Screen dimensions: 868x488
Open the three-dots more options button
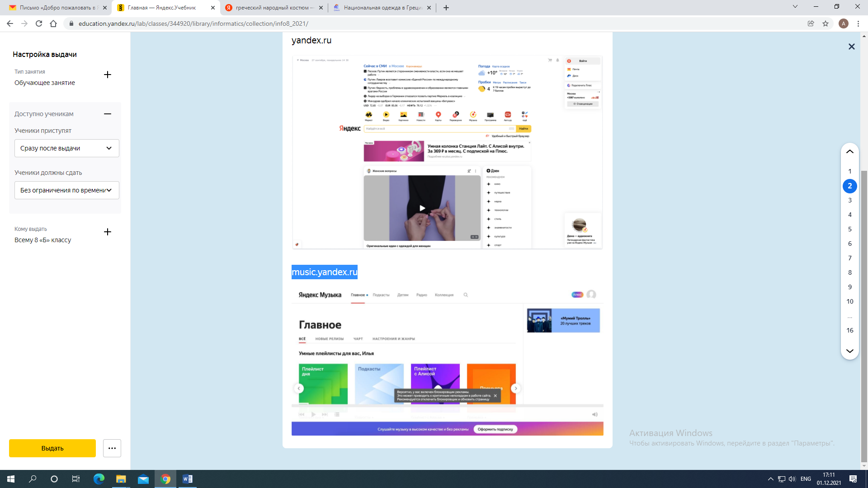click(112, 448)
